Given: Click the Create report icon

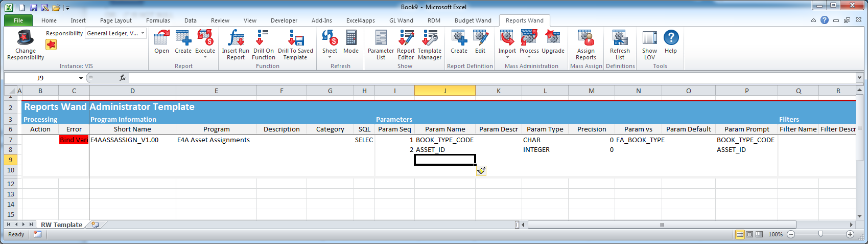Looking at the screenshot, I should coord(183,38).
